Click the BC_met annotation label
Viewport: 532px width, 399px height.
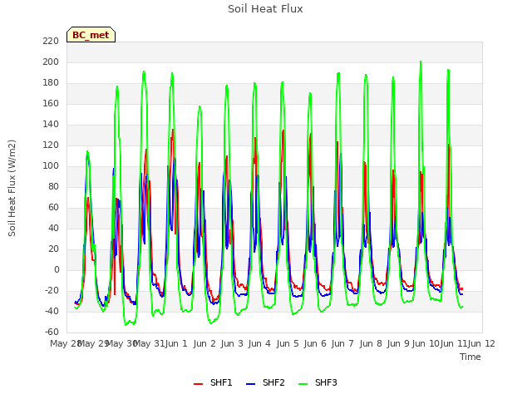click(91, 35)
